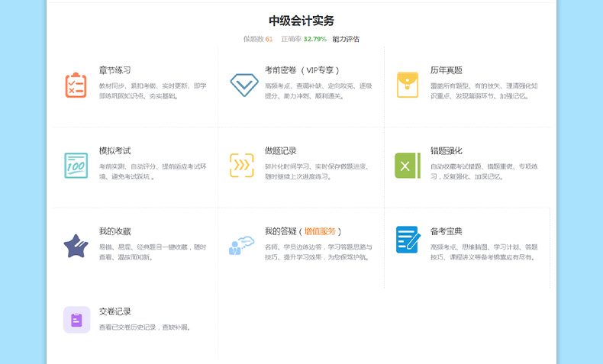Open 错题强化 title link
The height and width of the screenshot is (364, 603).
(446, 150)
